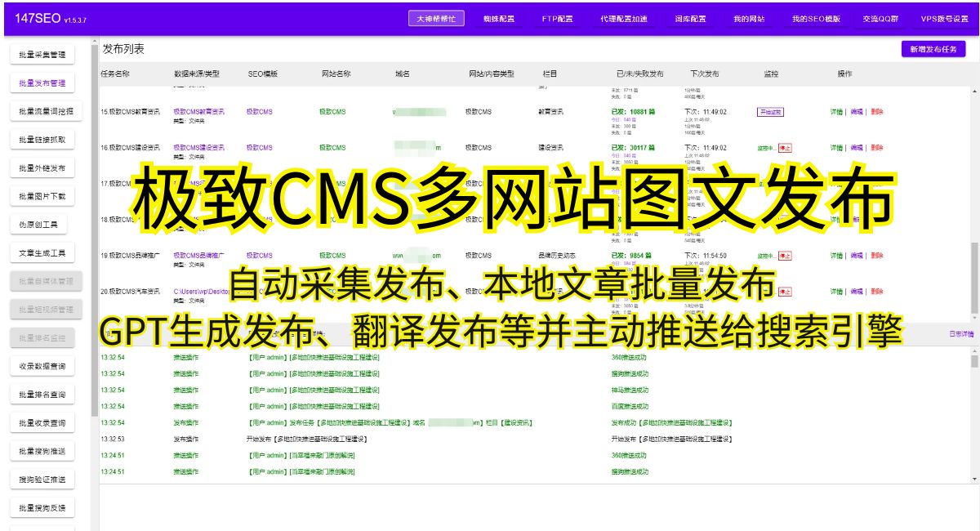
Task: Open 文章生成工具 from the sidebar
Action: [47, 253]
